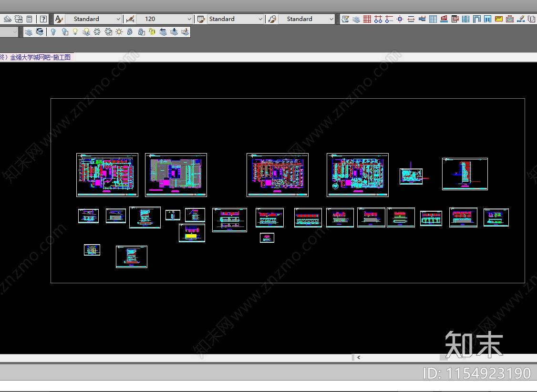Expand the multileader style Standard dropdown
Image resolution: width=537 pixels, height=392 pixels.
(x=331, y=19)
